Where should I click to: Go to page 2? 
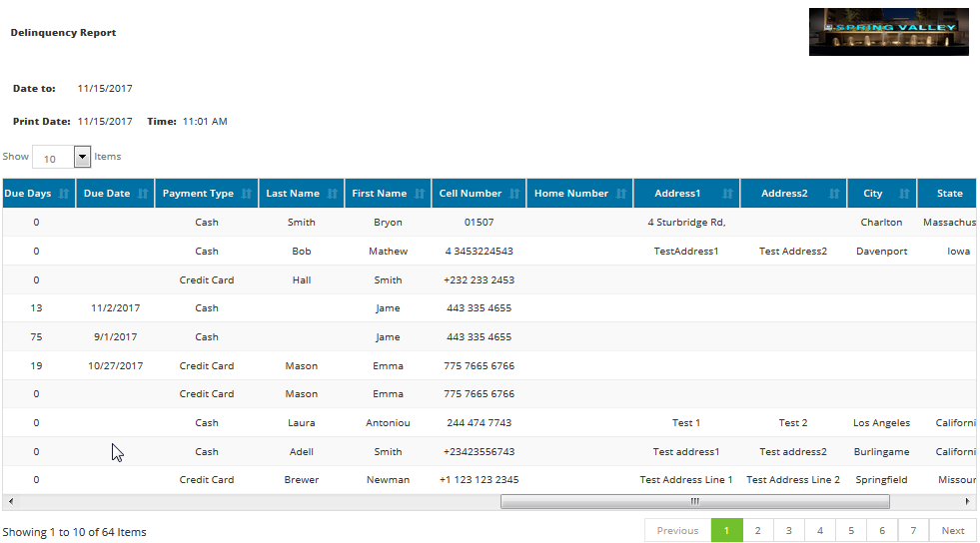pyautogui.click(x=757, y=530)
